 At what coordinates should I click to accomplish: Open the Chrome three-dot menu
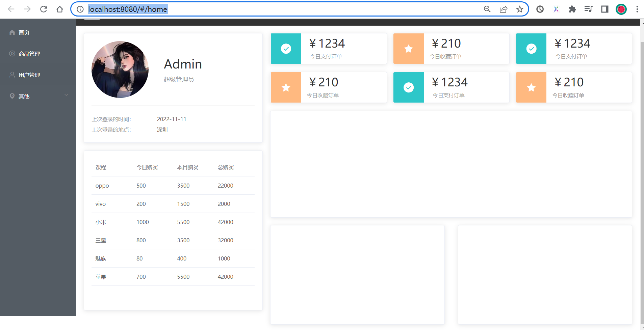(x=637, y=9)
